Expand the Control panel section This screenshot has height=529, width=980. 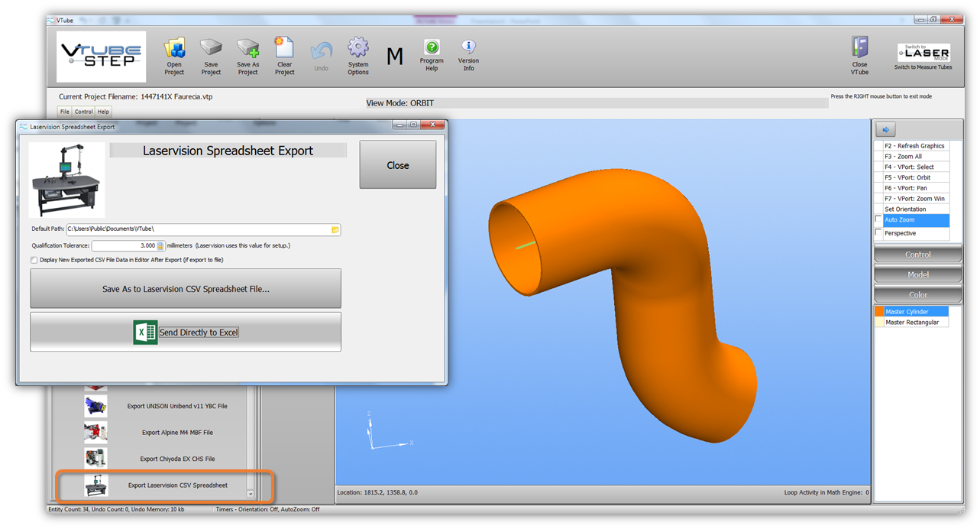tap(917, 255)
